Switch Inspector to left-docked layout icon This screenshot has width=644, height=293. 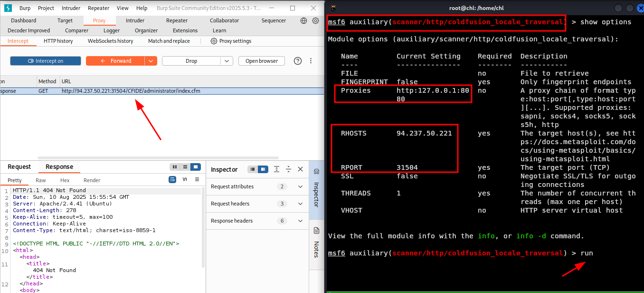253,169
